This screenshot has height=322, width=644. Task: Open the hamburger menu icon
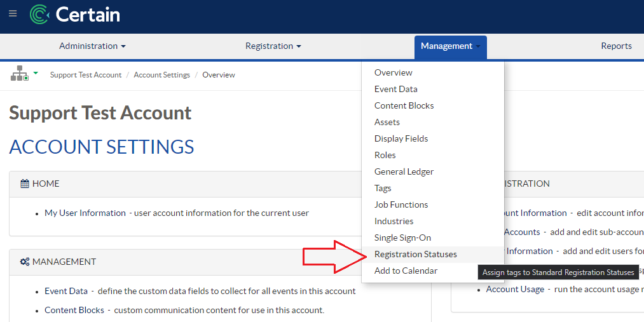point(13,13)
